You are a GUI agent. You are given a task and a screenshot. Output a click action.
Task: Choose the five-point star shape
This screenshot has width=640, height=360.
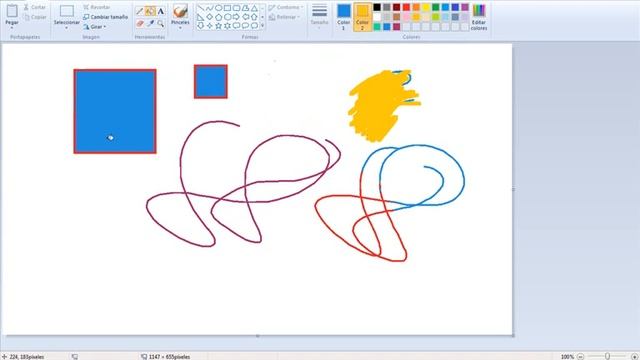(x=218, y=26)
